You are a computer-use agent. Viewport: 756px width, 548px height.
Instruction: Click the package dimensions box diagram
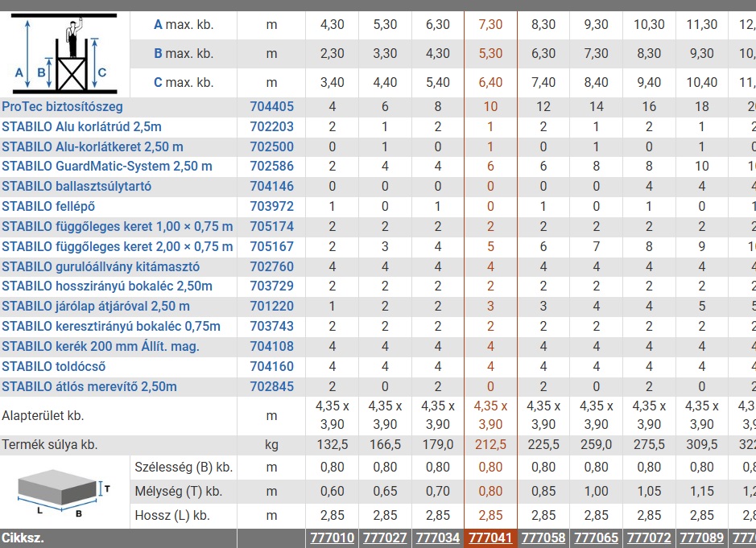(x=64, y=492)
